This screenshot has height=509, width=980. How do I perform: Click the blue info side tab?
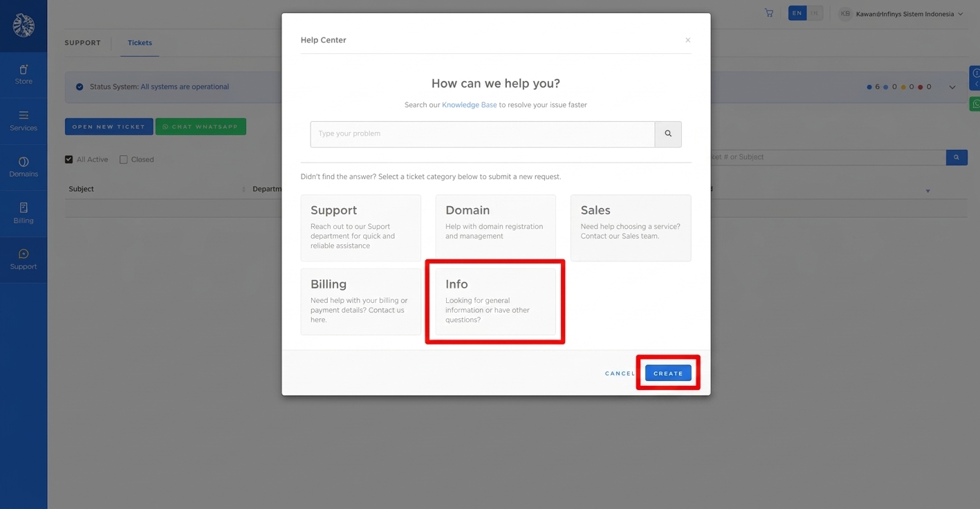click(x=975, y=78)
